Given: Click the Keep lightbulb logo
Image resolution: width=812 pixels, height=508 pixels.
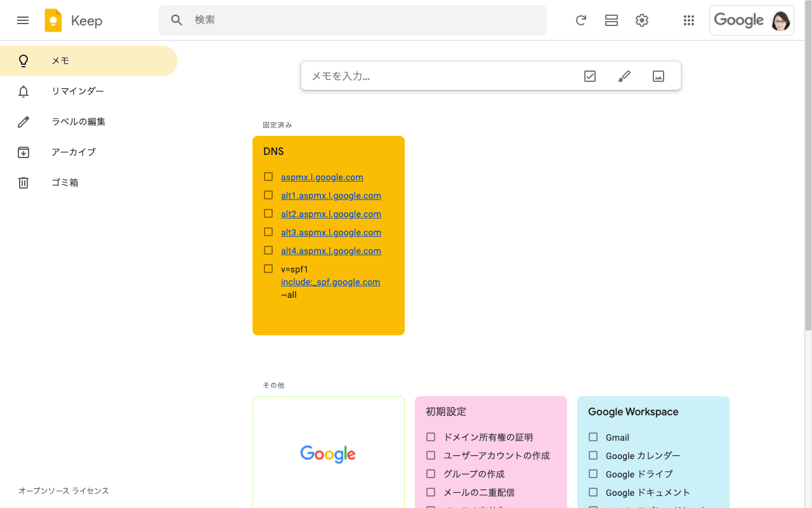Looking at the screenshot, I should (53, 20).
